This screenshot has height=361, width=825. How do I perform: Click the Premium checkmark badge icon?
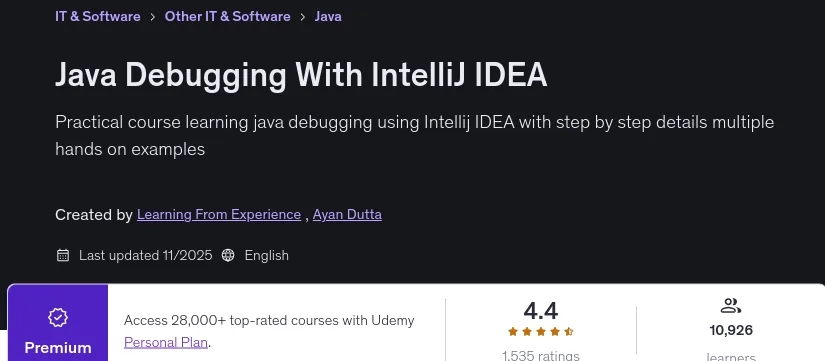58,317
